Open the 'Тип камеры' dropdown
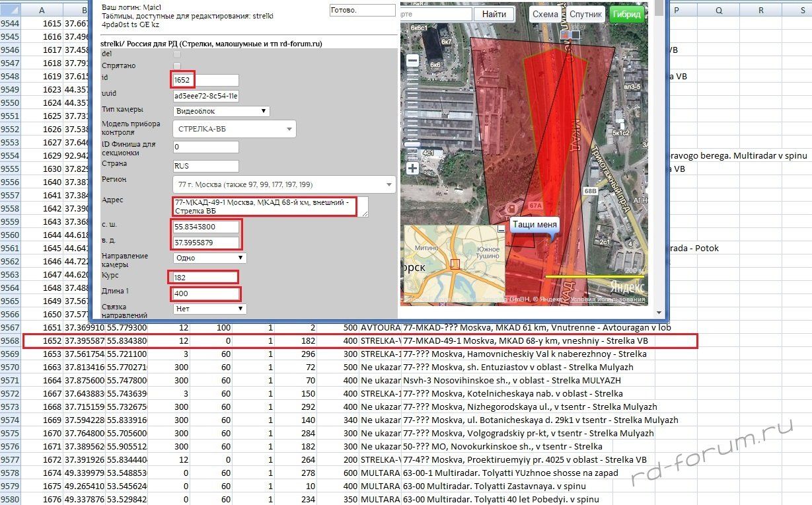 221,111
